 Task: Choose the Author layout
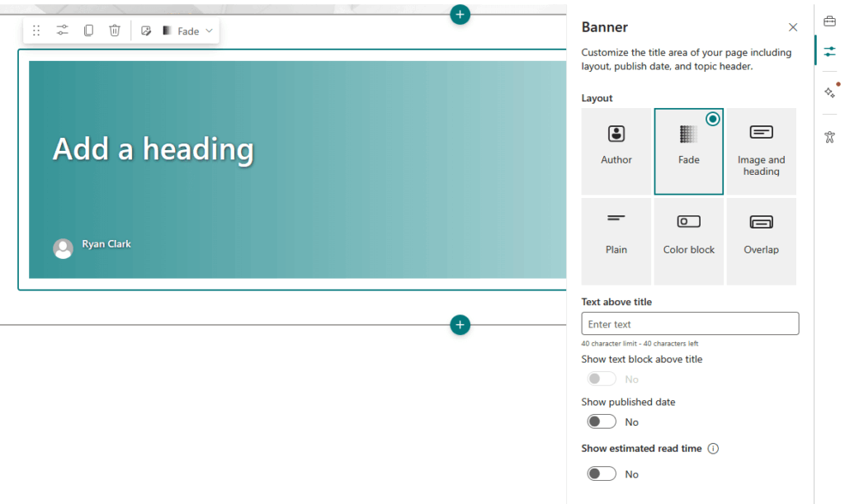click(x=616, y=151)
